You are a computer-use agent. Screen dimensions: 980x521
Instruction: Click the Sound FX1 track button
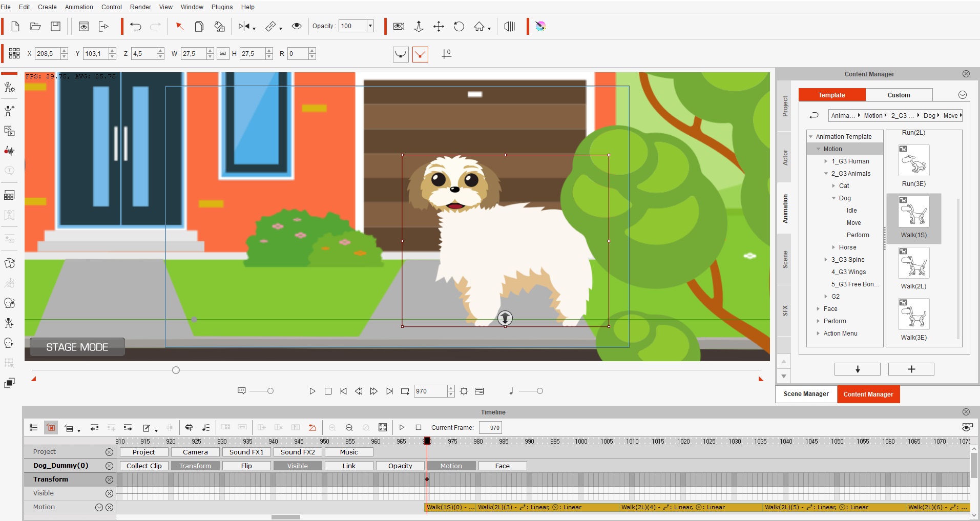point(246,452)
